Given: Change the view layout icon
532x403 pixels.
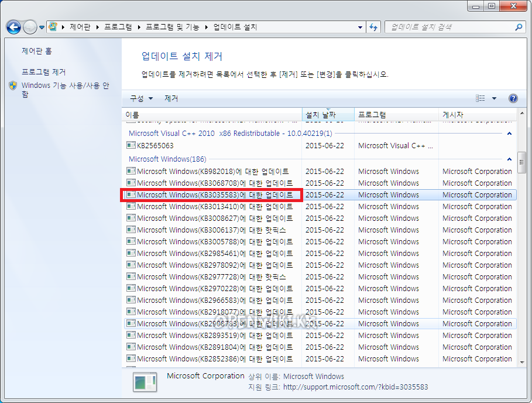Looking at the screenshot, I should [480, 98].
